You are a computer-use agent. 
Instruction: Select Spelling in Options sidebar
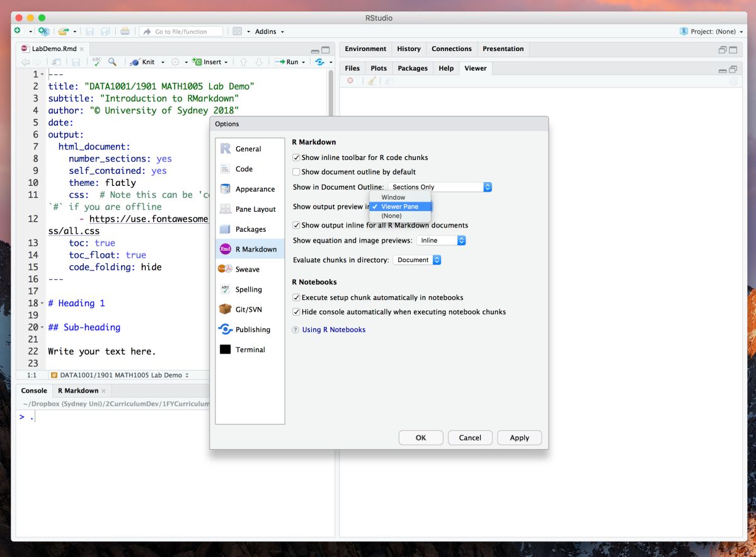click(249, 289)
